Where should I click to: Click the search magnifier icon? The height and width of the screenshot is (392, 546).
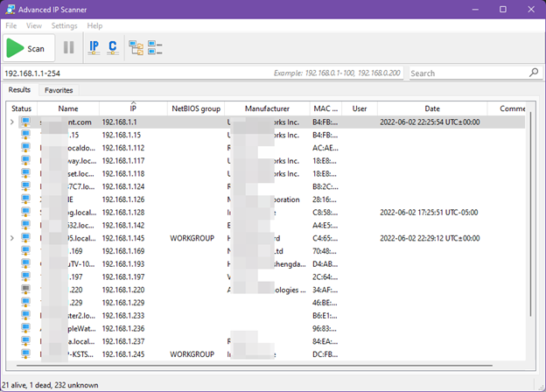(534, 73)
